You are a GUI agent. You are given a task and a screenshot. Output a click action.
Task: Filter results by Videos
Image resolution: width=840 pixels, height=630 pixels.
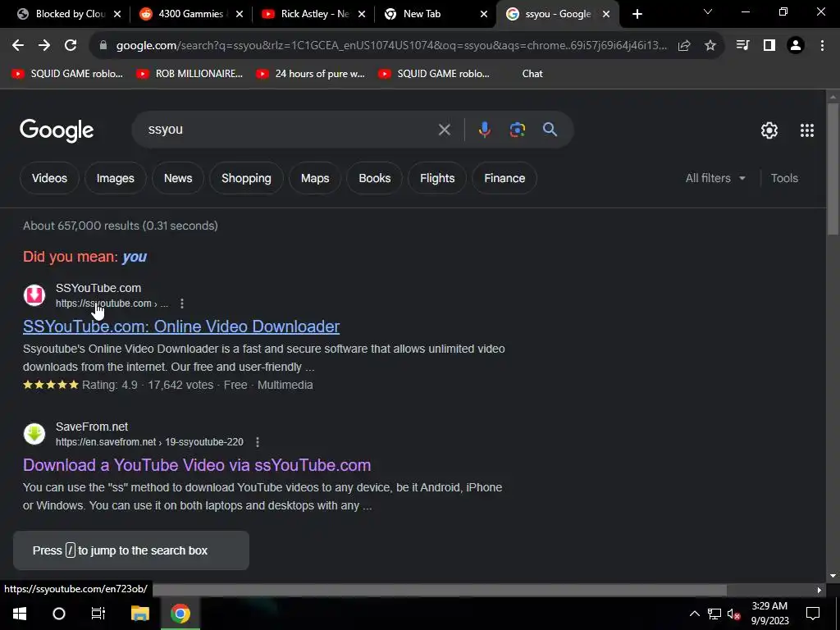pyautogui.click(x=49, y=178)
